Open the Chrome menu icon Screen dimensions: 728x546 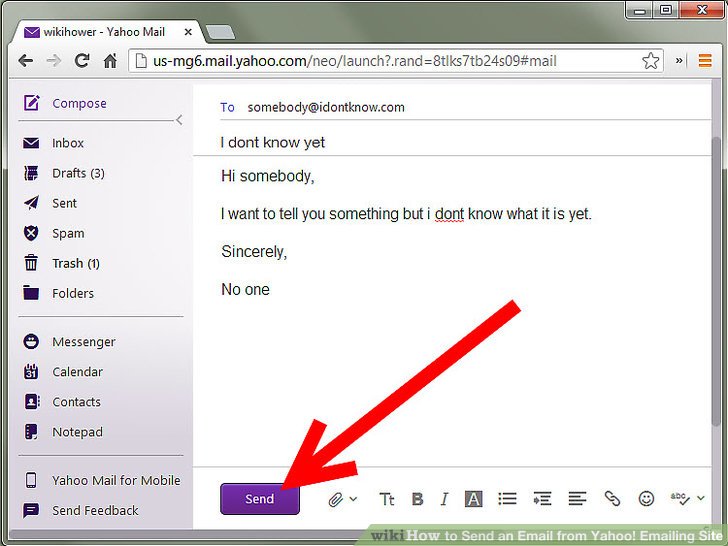coord(705,60)
